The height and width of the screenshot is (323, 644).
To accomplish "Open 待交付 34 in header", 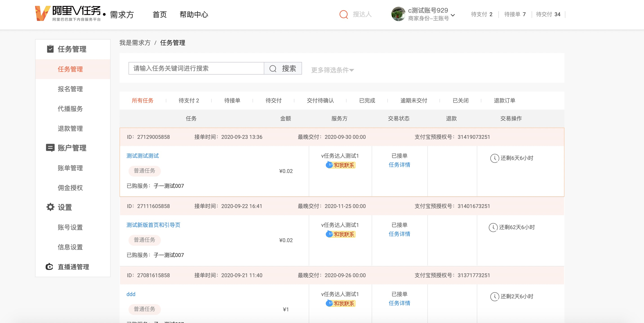I will click(548, 14).
